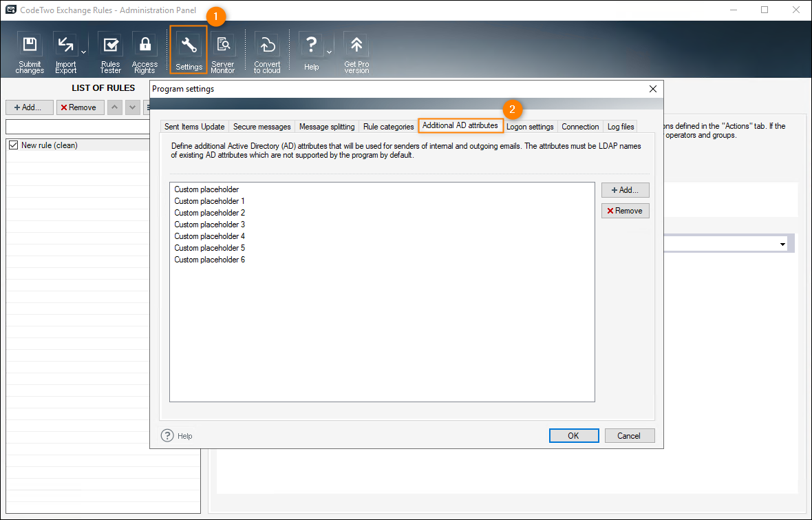This screenshot has width=812, height=520.
Task: Select Custom placeholder 2 in the list
Action: coord(209,213)
